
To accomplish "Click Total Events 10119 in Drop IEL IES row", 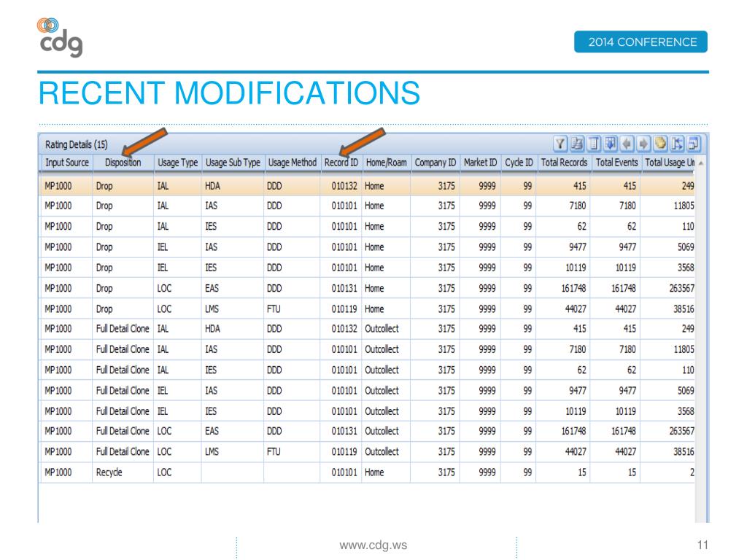I will pos(625,268).
